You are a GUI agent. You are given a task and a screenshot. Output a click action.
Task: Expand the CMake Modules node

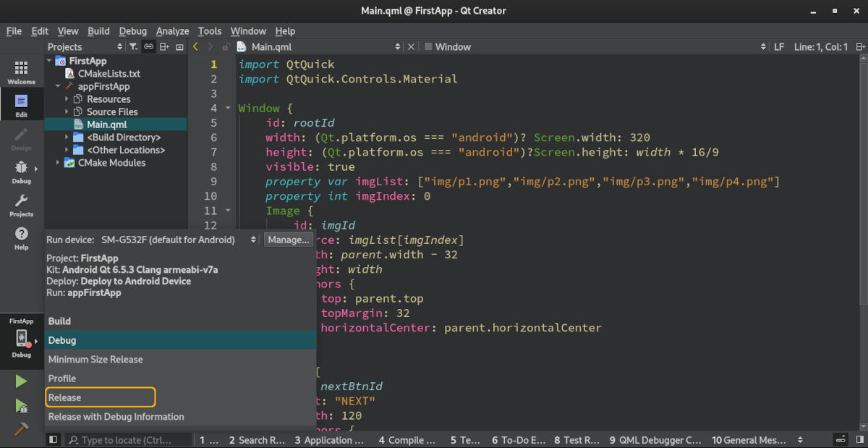point(58,163)
